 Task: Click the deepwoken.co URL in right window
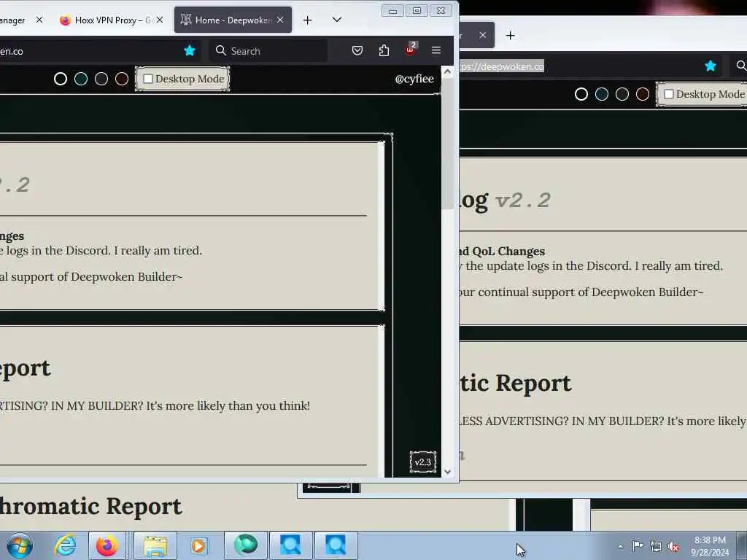(x=502, y=66)
